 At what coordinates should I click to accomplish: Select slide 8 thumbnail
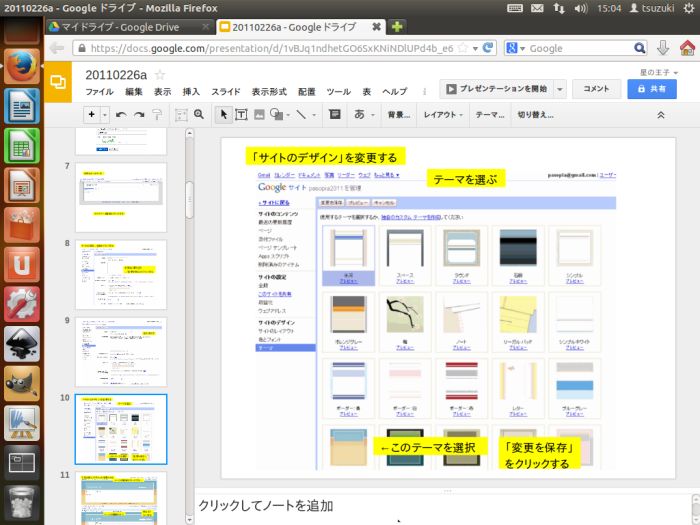(x=121, y=274)
